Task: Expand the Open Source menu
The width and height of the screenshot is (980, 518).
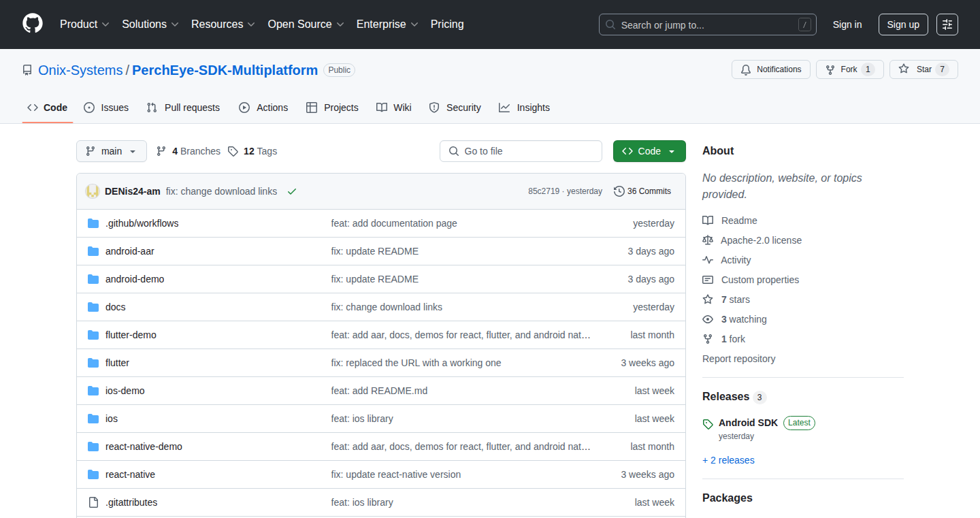Action: coord(306,25)
